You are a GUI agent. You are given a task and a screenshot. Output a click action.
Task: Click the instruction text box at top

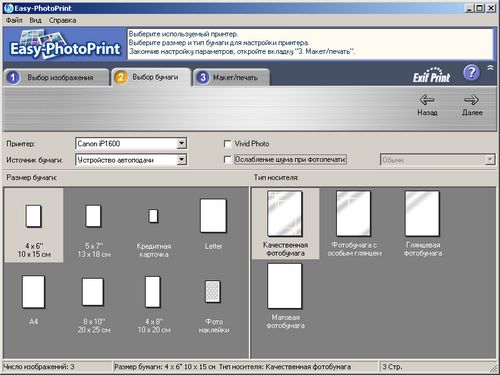310,44
